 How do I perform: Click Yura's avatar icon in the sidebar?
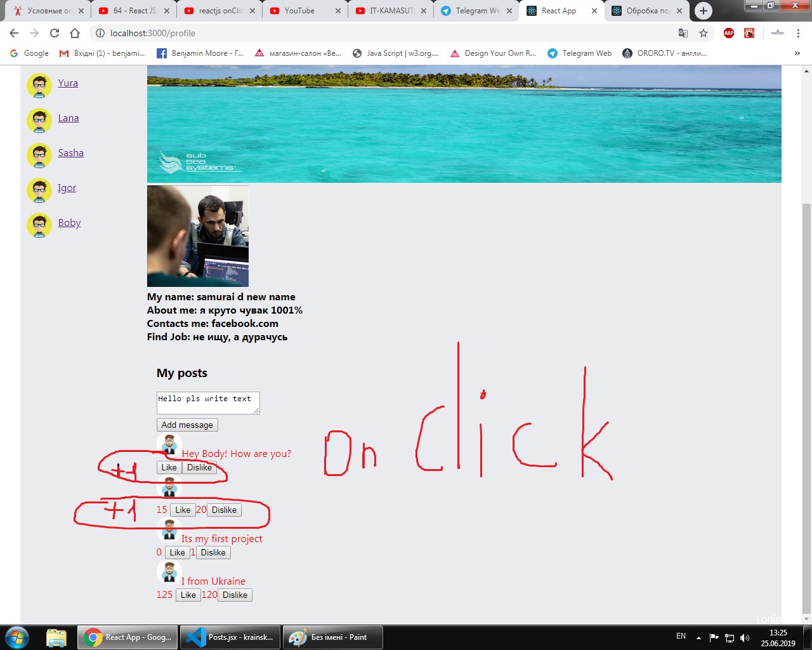[39, 85]
